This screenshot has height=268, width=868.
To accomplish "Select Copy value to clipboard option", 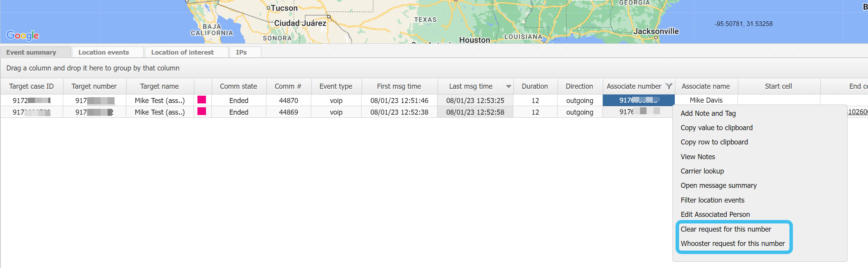I will 717,128.
